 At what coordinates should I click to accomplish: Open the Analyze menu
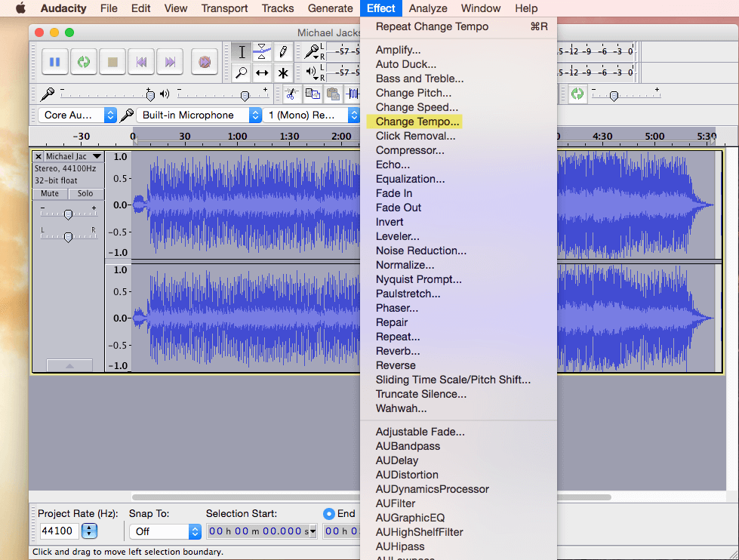tap(428, 8)
